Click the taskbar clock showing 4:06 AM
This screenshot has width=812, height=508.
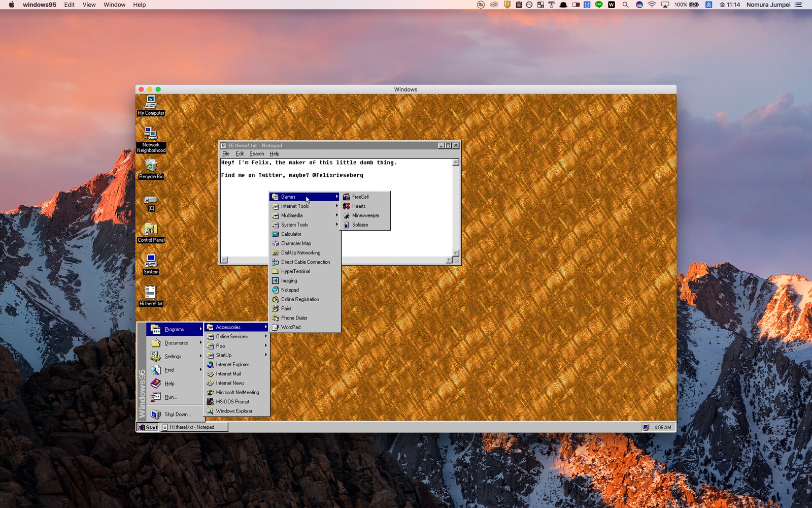click(x=662, y=427)
